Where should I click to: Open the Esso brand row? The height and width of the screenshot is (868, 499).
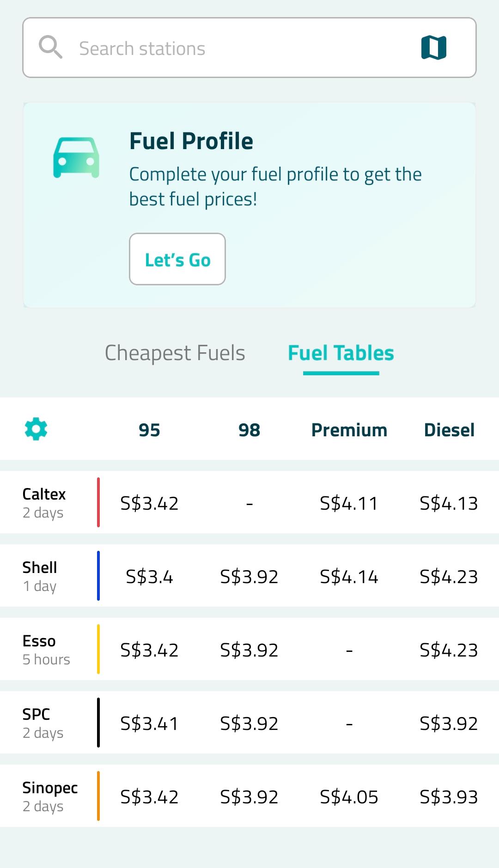249,649
